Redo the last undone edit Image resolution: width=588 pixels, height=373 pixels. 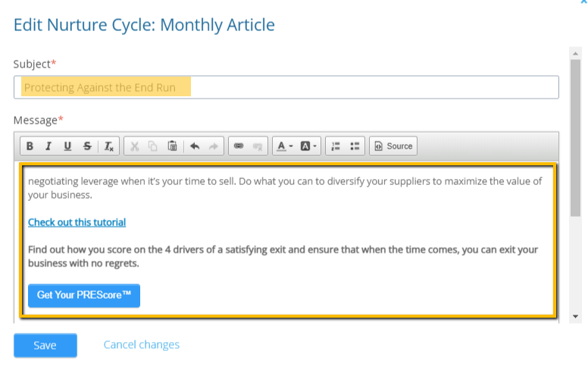214,146
